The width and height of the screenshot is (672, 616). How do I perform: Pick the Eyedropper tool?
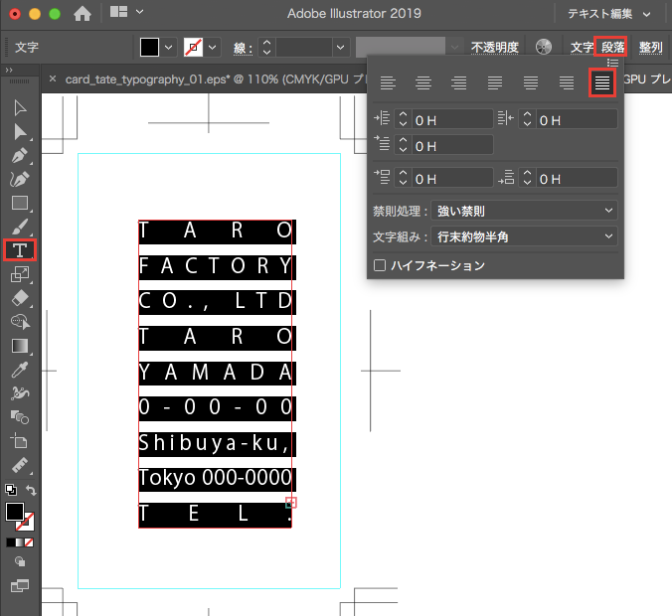[20, 370]
